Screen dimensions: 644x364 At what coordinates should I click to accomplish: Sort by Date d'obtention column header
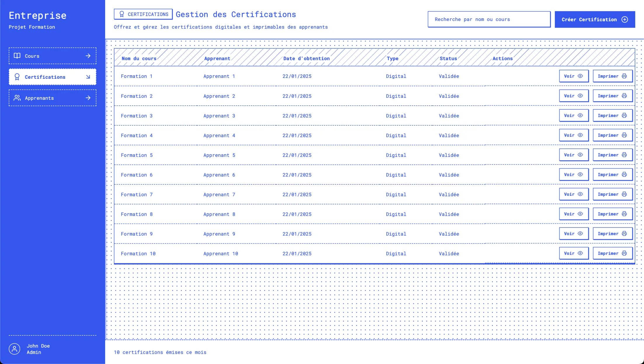(x=306, y=58)
